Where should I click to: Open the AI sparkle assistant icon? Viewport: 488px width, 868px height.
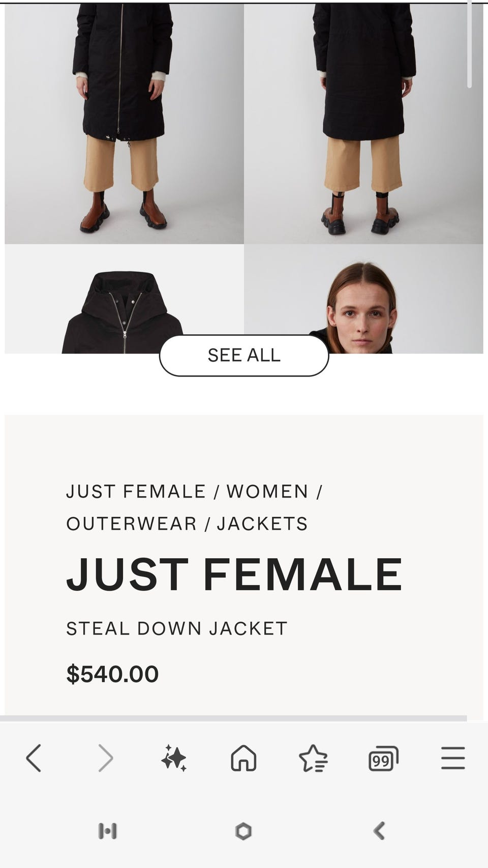pos(174,758)
